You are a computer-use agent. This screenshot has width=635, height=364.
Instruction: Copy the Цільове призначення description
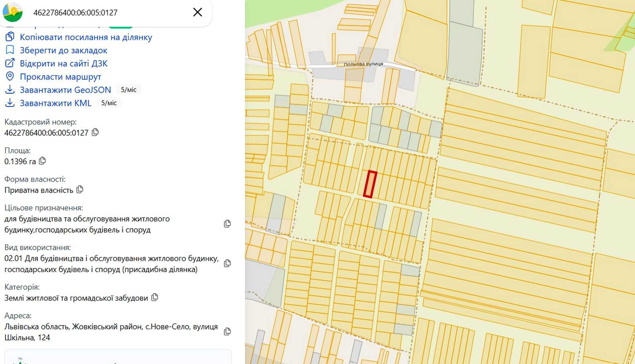coord(227,224)
